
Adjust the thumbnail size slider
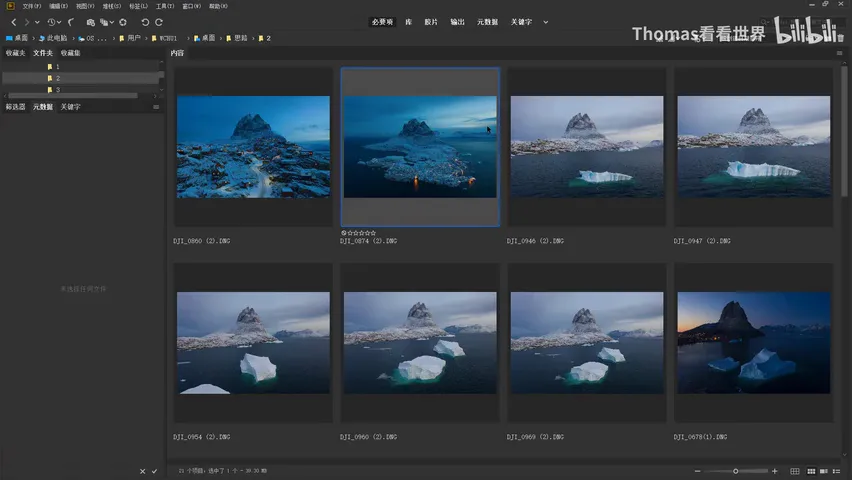736,471
